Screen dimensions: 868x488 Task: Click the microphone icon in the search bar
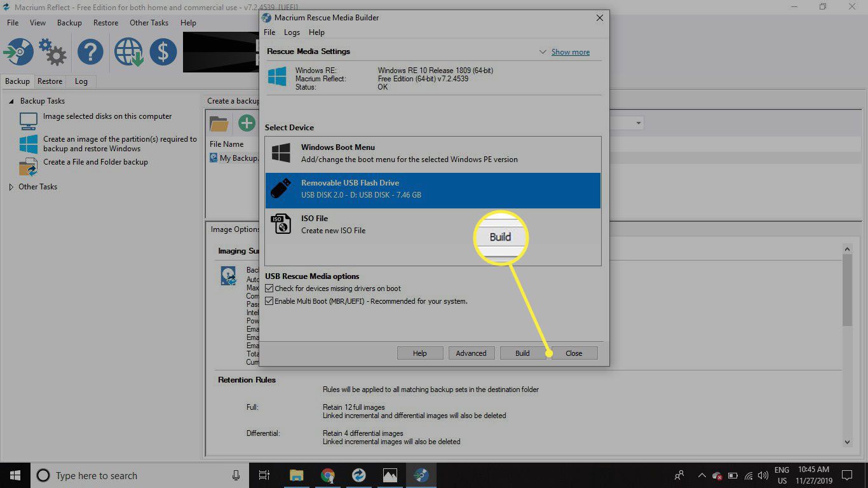236,475
